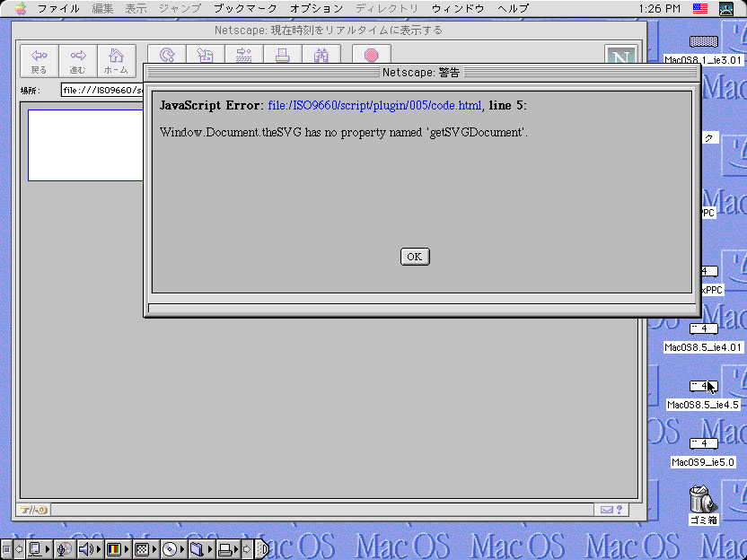Click the US flag keyboard menu icon

(699, 9)
